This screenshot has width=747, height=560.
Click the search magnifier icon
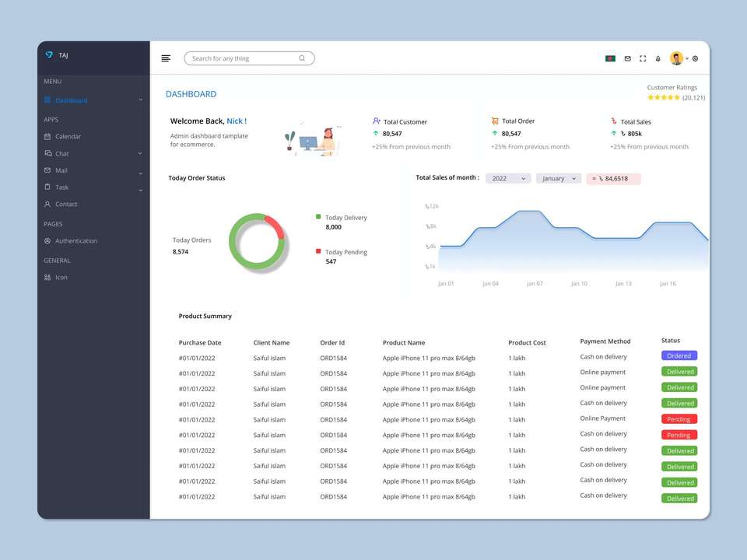coord(302,58)
